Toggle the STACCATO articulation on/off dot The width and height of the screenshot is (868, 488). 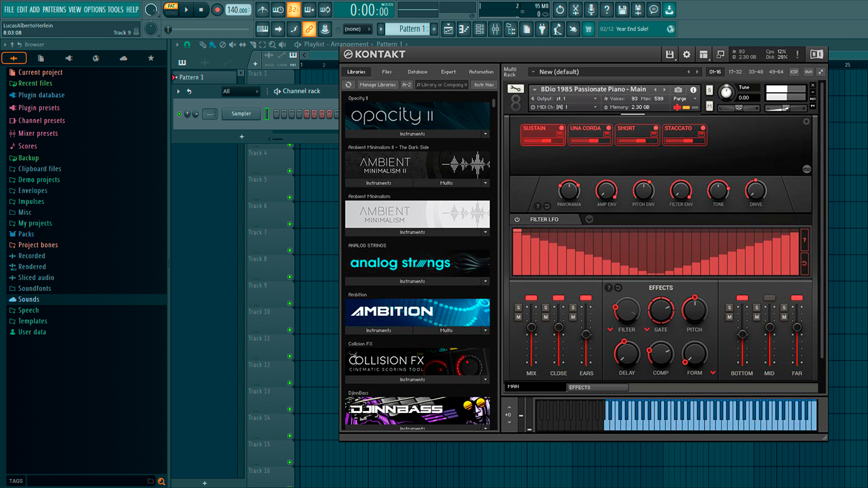(x=702, y=128)
